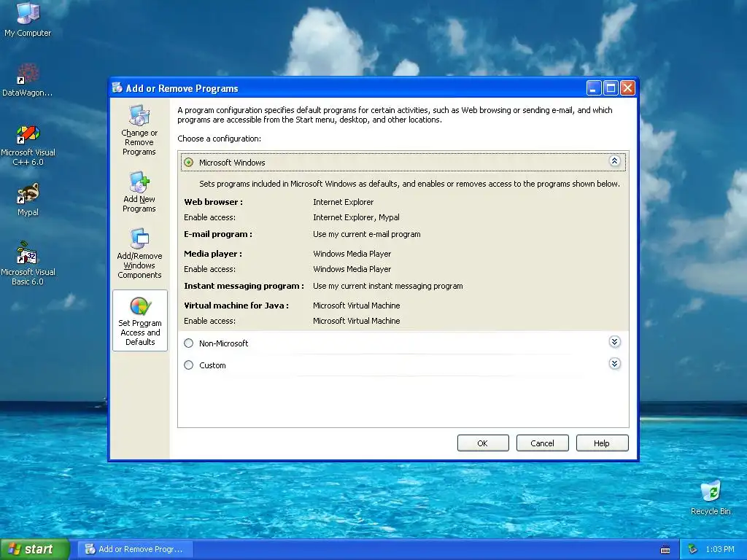The image size is (747, 560).
Task: Maximize the Add or Remove Programs window
Action: coord(611,88)
